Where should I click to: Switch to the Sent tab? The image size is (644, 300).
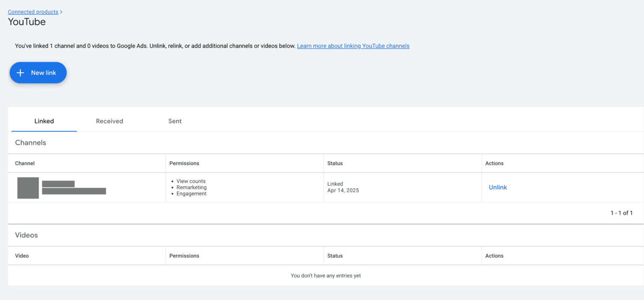click(x=175, y=121)
